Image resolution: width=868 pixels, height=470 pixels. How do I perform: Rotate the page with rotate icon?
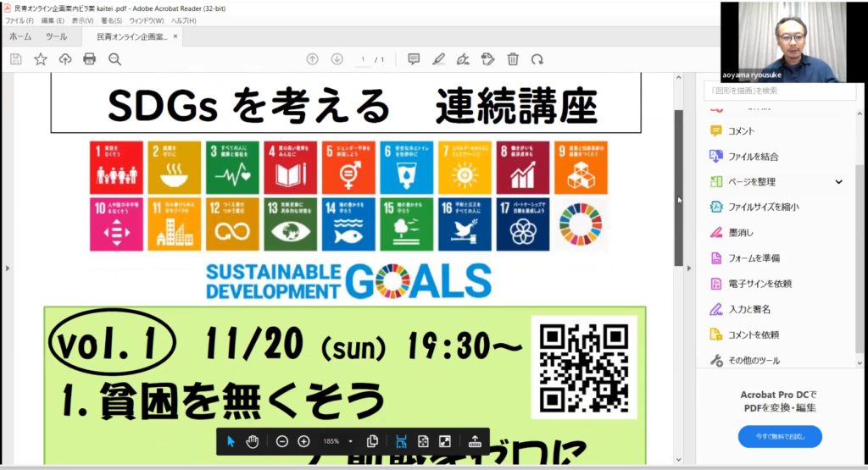pos(537,59)
